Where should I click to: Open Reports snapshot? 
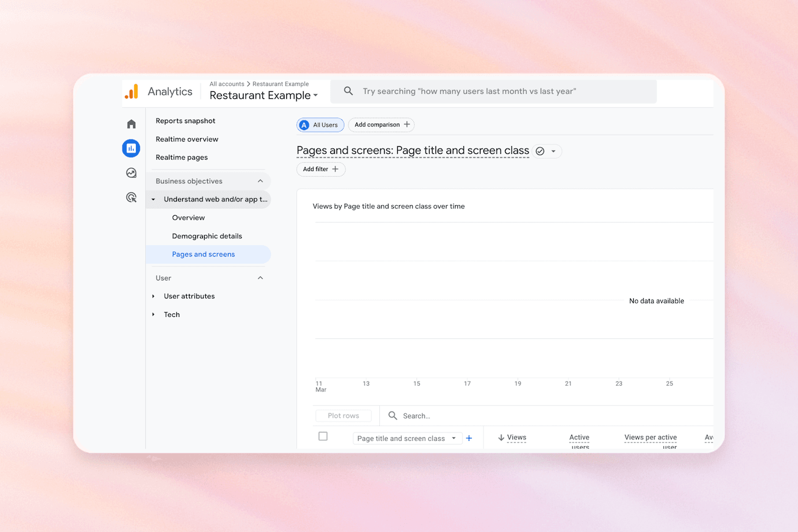pyautogui.click(x=186, y=121)
